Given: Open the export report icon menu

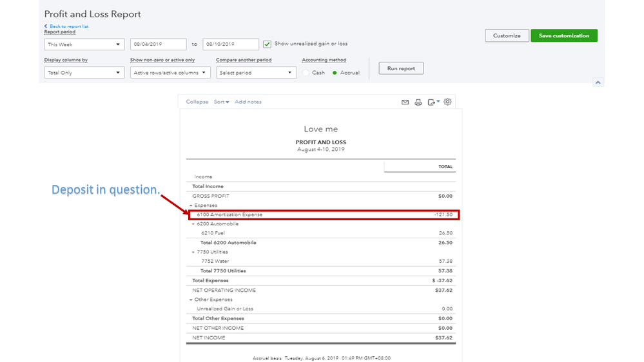Looking at the screenshot, I should point(434,102).
